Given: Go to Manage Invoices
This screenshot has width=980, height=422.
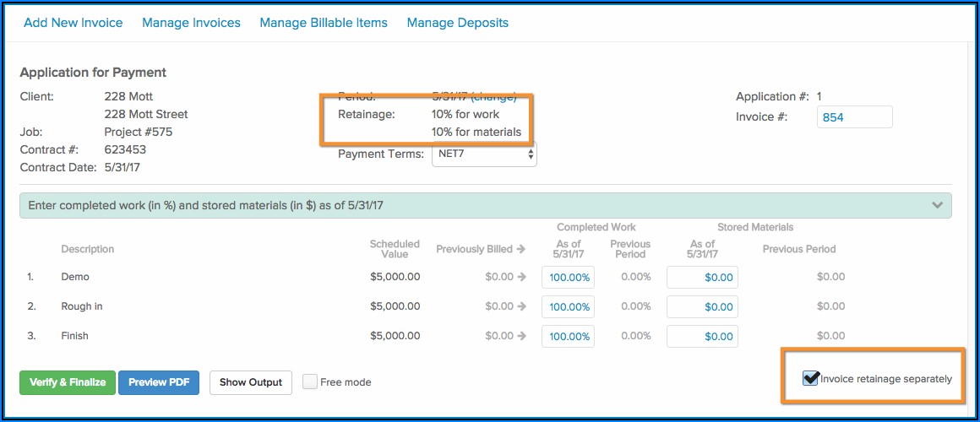Looking at the screenshot, I should [x=191, y=23].
